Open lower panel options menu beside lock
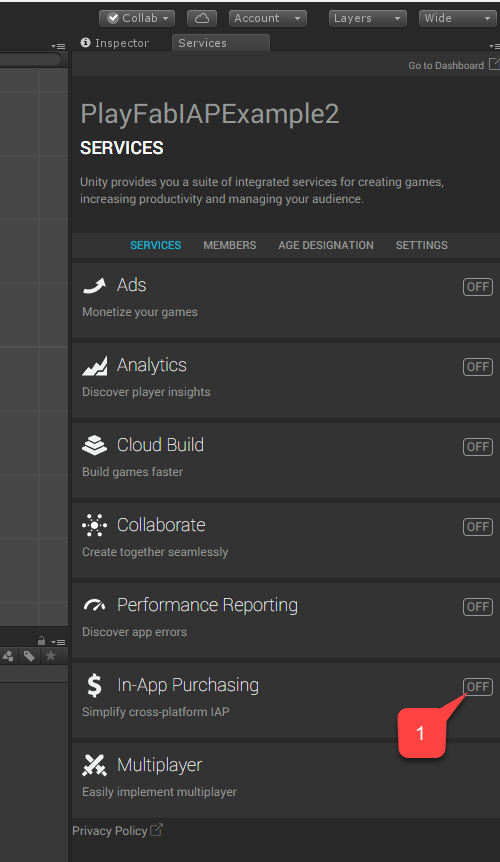 (x=58, y=642)
